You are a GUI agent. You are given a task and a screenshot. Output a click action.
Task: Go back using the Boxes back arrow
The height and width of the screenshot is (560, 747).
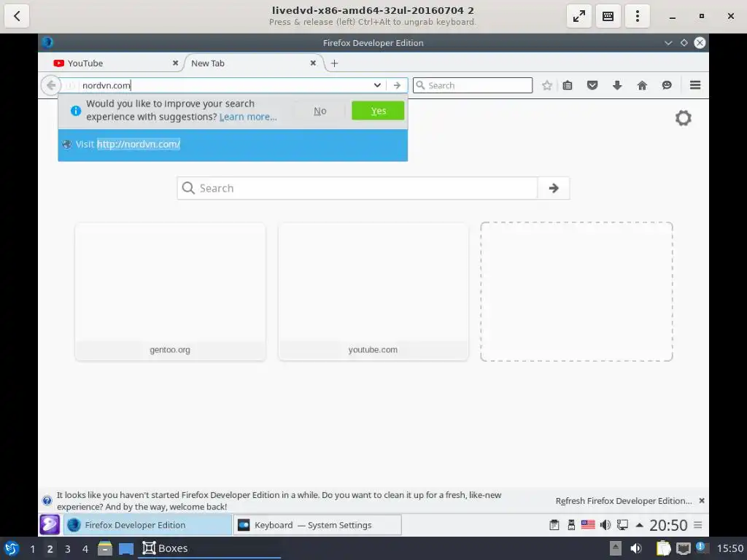coord(17,16)
